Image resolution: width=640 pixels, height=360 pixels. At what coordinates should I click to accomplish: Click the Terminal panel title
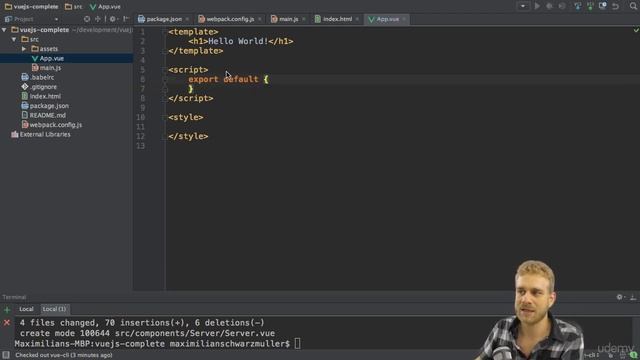[14, 297]
